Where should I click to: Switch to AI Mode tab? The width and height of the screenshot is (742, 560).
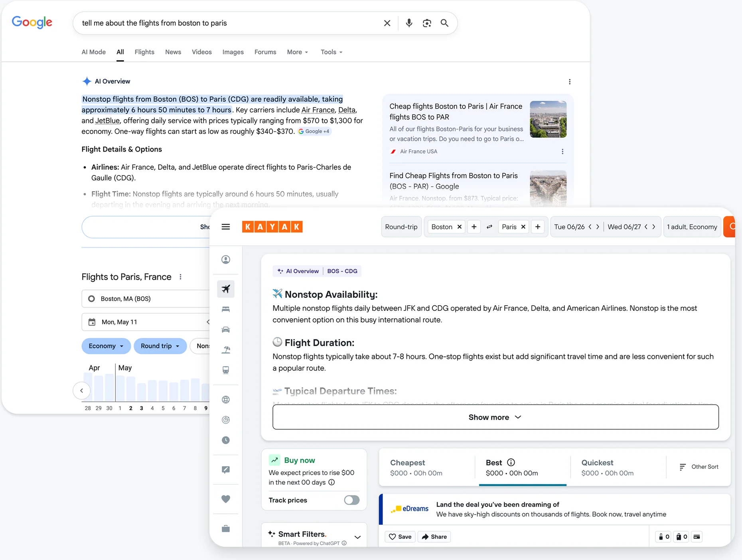tap(94, 52)
